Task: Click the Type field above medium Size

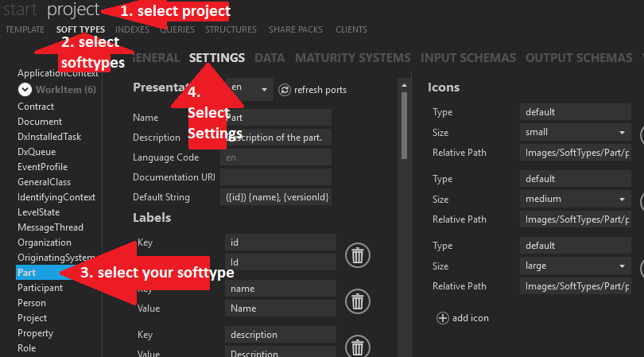Action: 575,179
